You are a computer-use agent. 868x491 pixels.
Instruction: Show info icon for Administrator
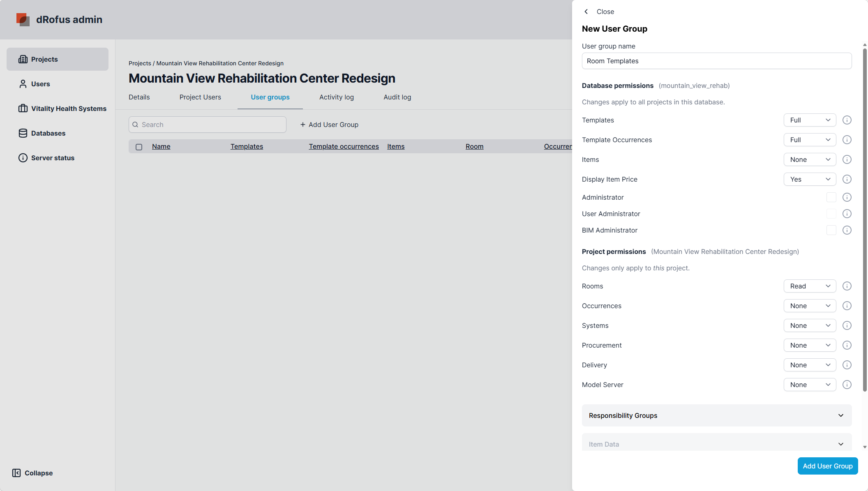847,197
